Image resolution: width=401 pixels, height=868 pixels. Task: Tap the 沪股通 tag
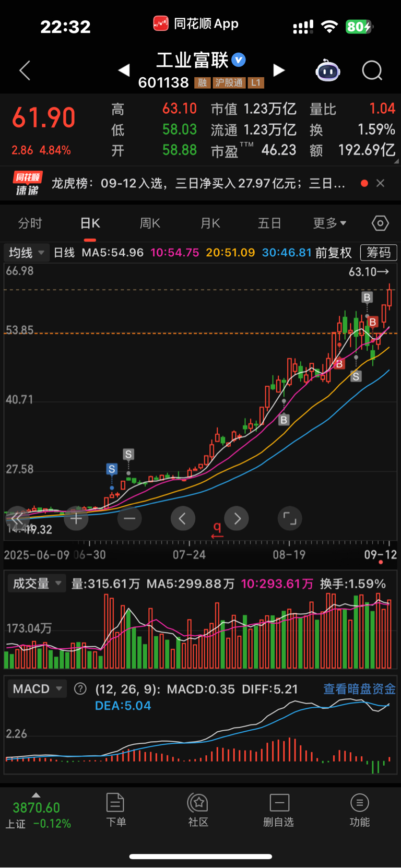coord(229,83)
